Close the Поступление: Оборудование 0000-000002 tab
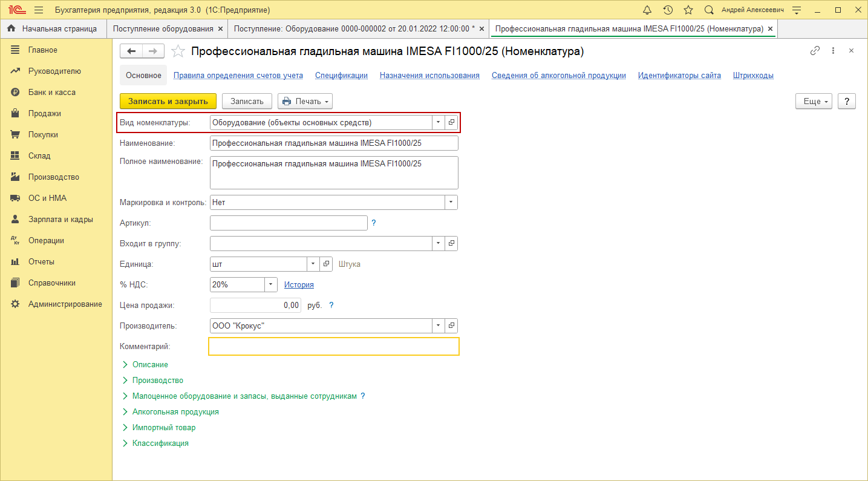This screenshot has height=481, width=868. tap(481, 28)
